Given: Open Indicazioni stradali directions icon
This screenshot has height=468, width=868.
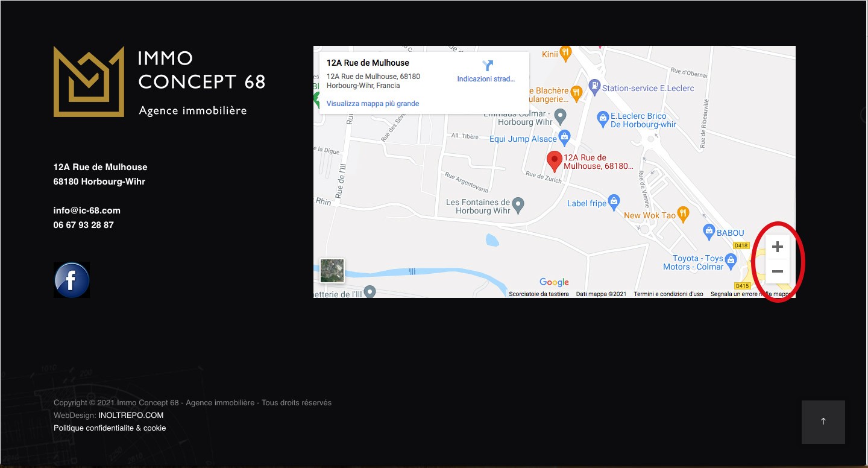Looking at the screenshot, I should pos(488,65).
